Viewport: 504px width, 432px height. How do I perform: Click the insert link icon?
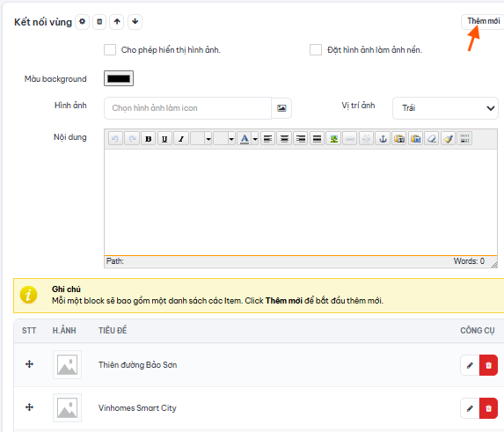click(x=350, y=138)
